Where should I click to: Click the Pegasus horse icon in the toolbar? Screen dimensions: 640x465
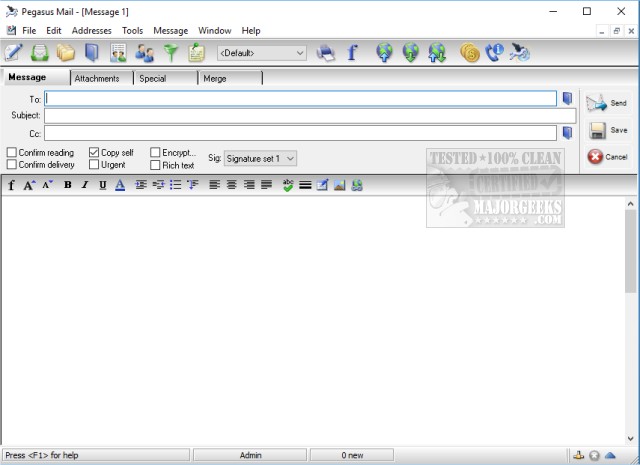tap(520, 53)
